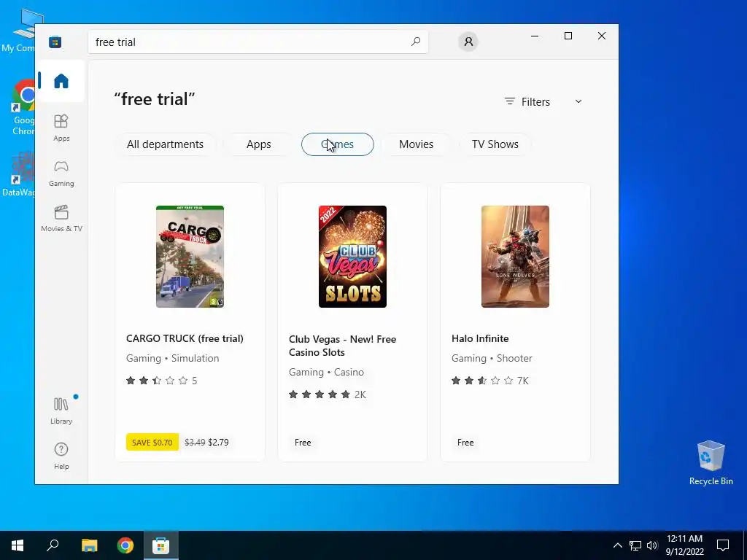Open Movies & TV in the sidebar
This screenshot has width=747, height=560.
pos(61,219)
